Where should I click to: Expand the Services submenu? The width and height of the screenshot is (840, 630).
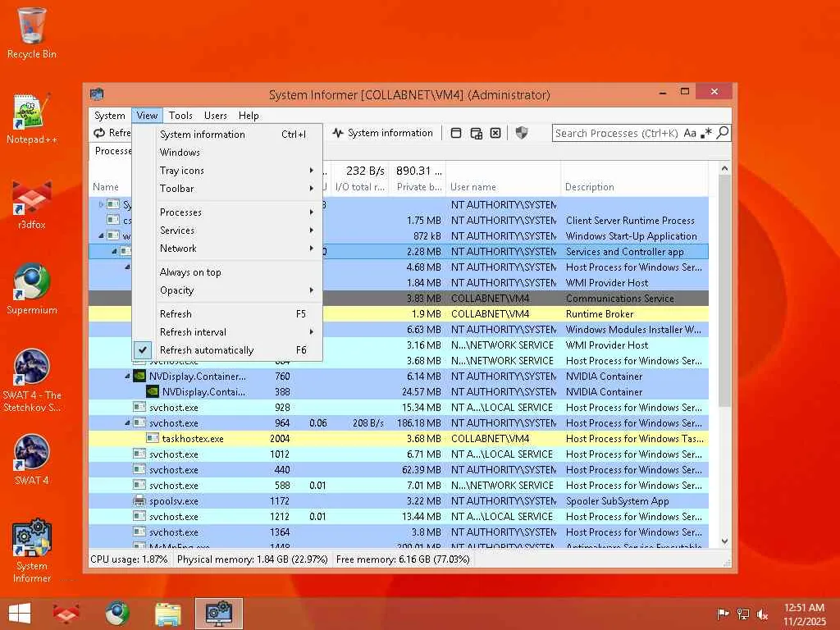[x=227, y=231]
